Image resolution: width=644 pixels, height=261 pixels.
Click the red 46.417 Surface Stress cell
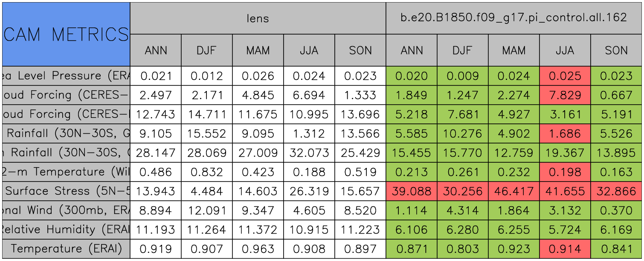[x=513, y=191]
